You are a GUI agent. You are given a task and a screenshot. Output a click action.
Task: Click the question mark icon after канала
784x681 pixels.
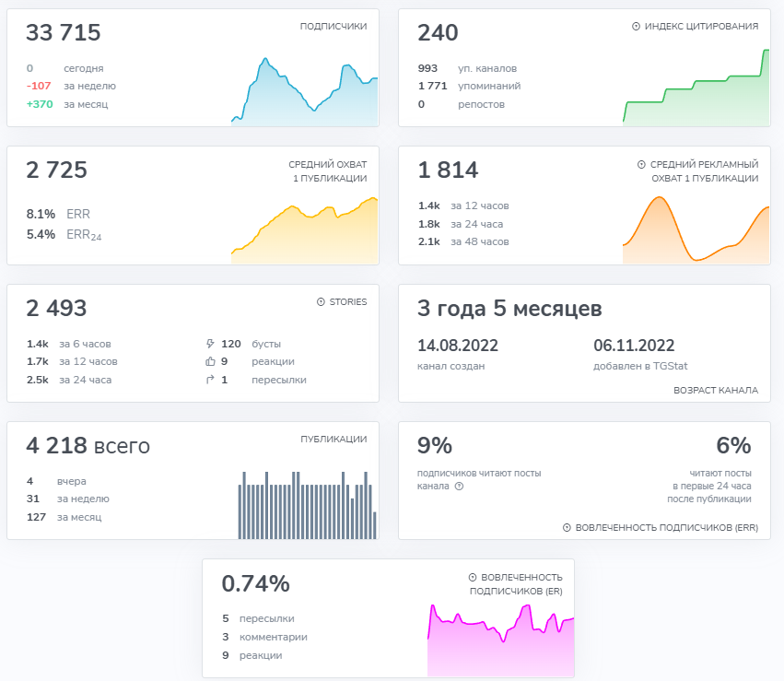pyautogui.click(x=459, y=487)
